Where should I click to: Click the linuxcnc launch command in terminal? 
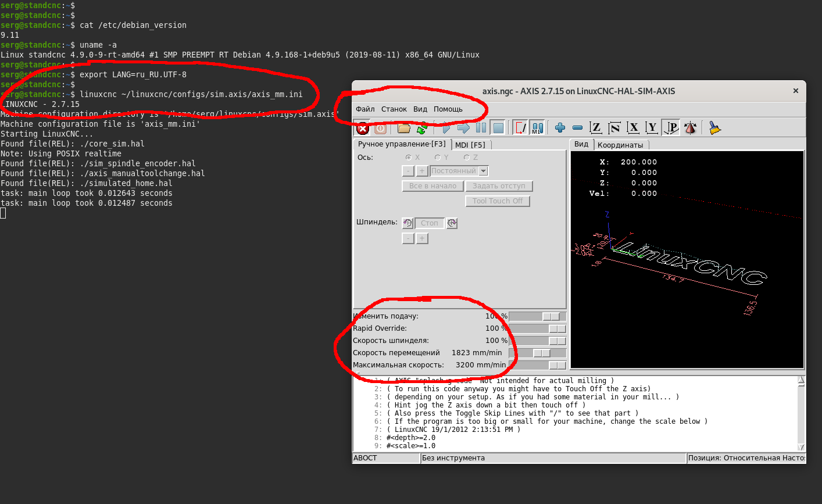[x=191, y=94]
